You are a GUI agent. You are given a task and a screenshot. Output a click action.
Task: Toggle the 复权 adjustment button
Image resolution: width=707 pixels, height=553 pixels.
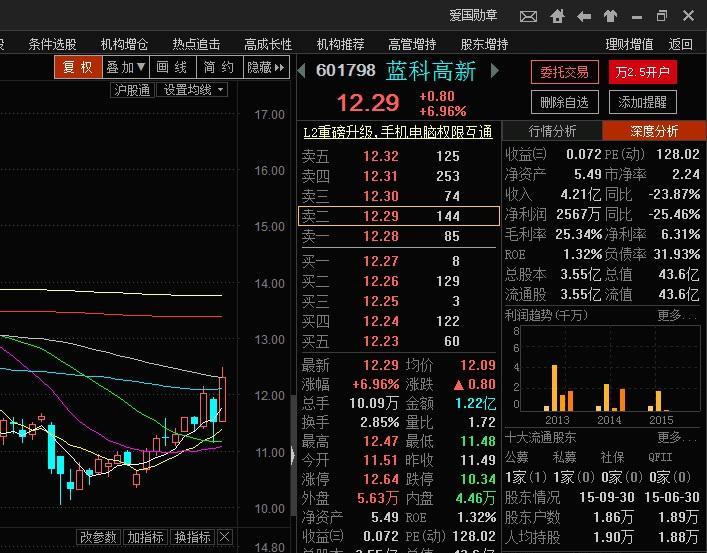coord(78,67)
